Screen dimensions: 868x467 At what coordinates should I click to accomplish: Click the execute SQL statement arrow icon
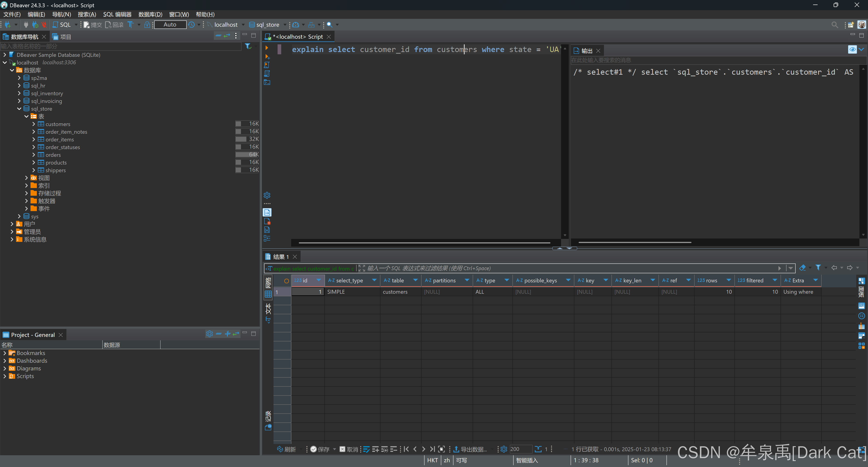(267, 48)
